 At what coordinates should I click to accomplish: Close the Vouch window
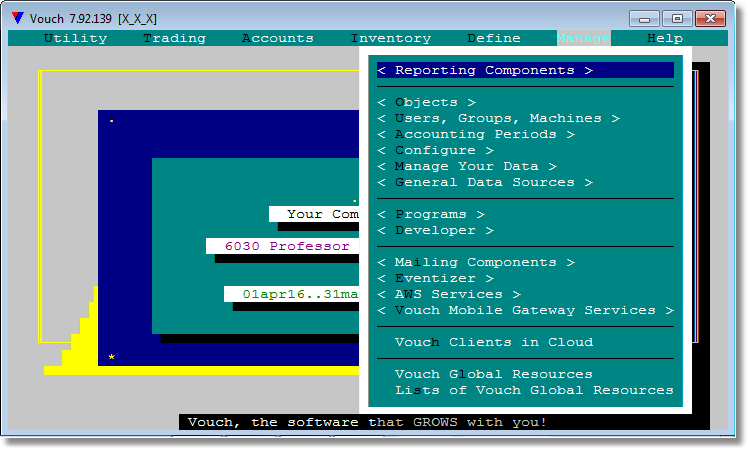point(710,19)
